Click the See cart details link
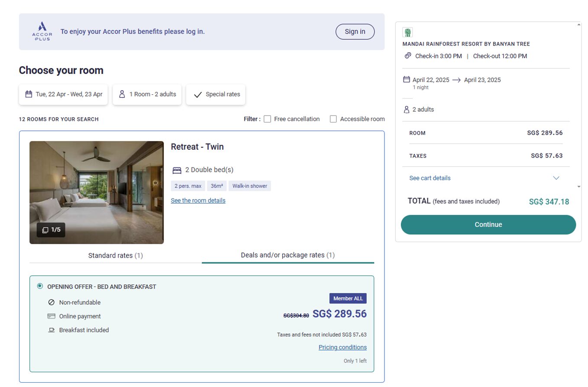 click(430, 178)
